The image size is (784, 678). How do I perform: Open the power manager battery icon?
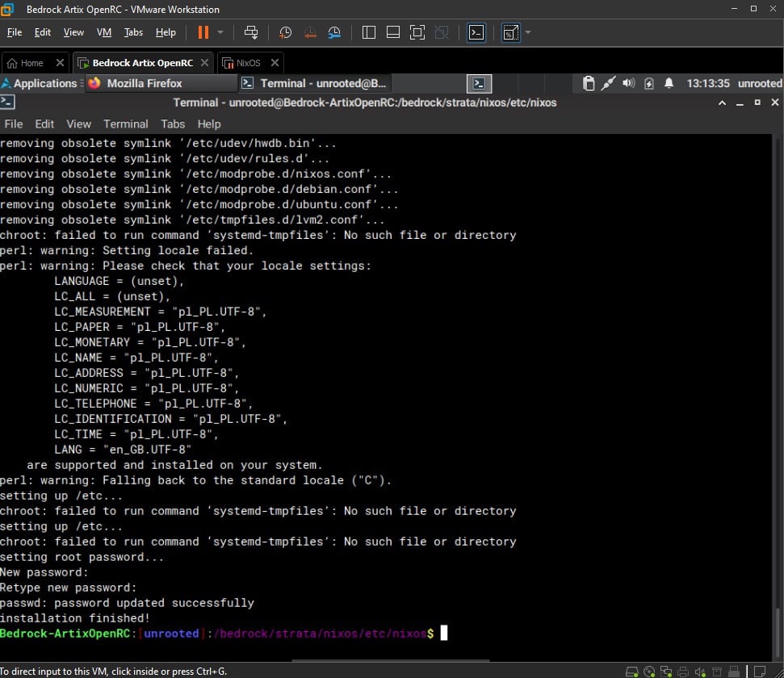tap(649, 83)
